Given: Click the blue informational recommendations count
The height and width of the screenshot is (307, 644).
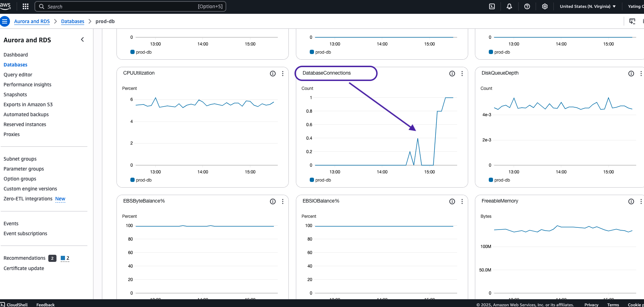Looking at the screenshot, I should [x=65, y=258].
